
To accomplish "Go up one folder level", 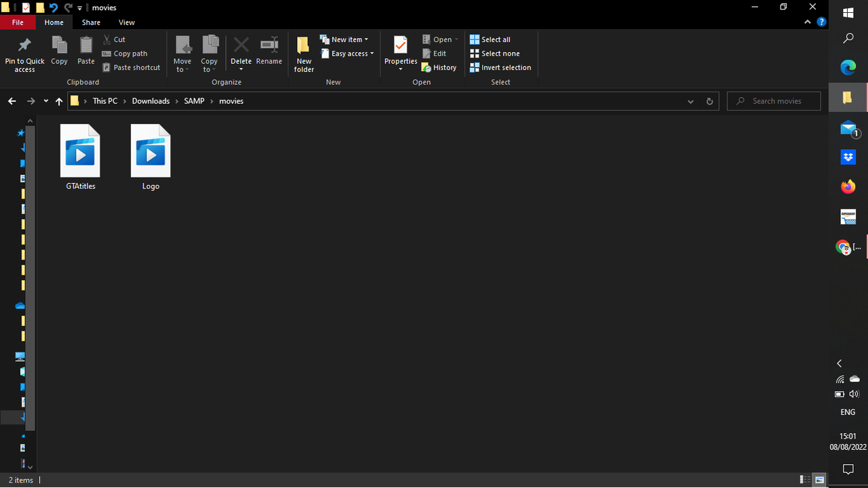I will click(59, 101).
